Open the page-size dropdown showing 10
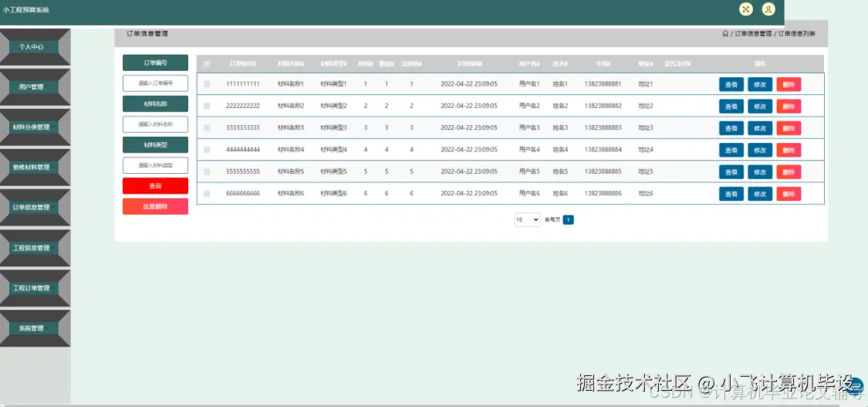868x407 pixels. tap(527, 220)
